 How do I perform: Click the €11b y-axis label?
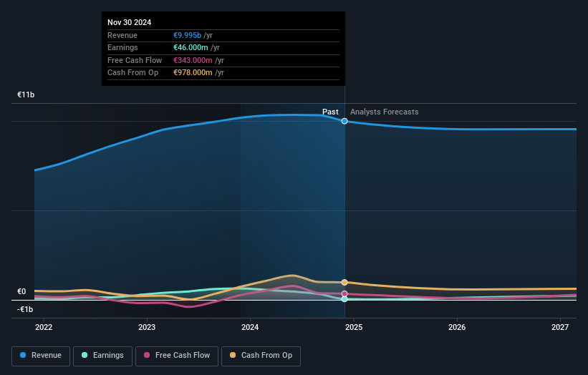click(x=26, y=94)
